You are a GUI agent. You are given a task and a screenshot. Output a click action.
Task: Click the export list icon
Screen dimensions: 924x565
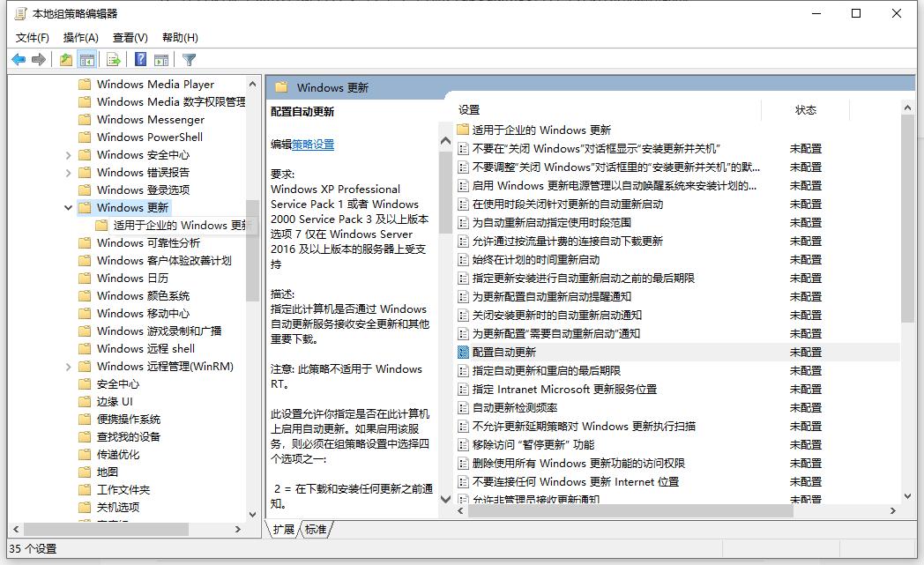[113, 59]
